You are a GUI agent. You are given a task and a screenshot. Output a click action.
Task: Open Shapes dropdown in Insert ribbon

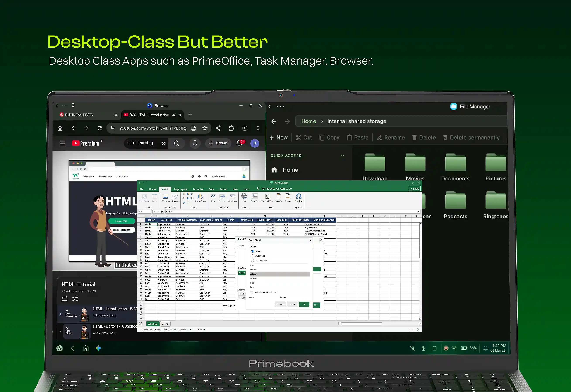click(175, 199)
